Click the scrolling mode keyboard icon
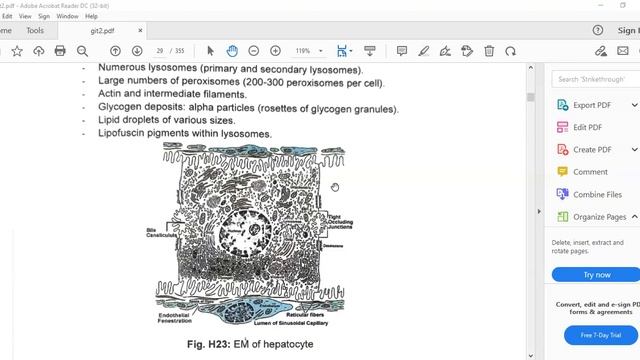Image resolution: width=640 pixels, height=360 pixels. (370, 51)
